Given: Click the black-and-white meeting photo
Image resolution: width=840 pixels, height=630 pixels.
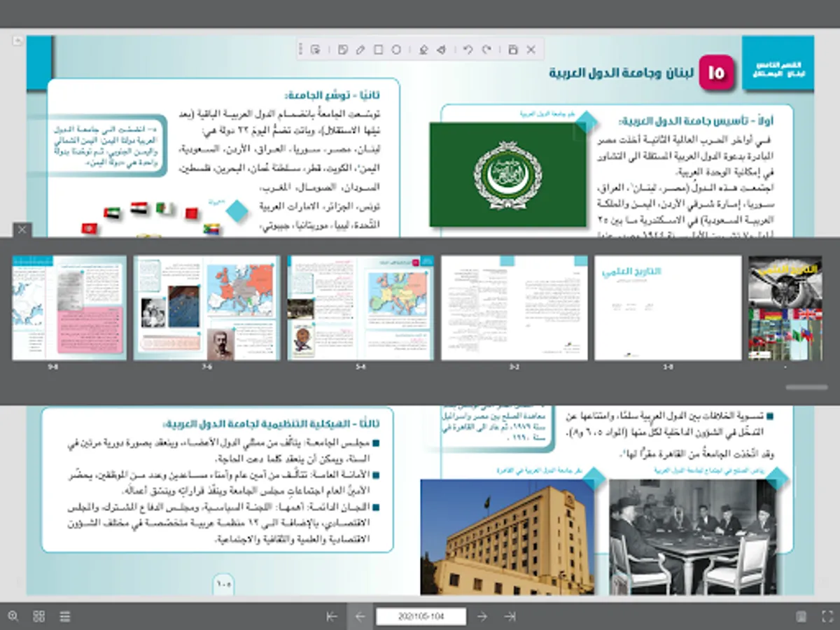Looking at the screenshot, I should tap(693, 537).
